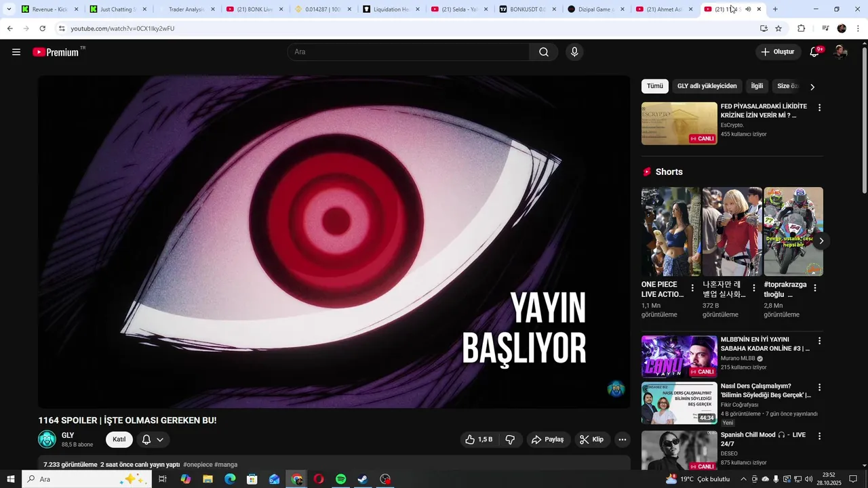Mute current tab via speaker icon

coord(748,9)
